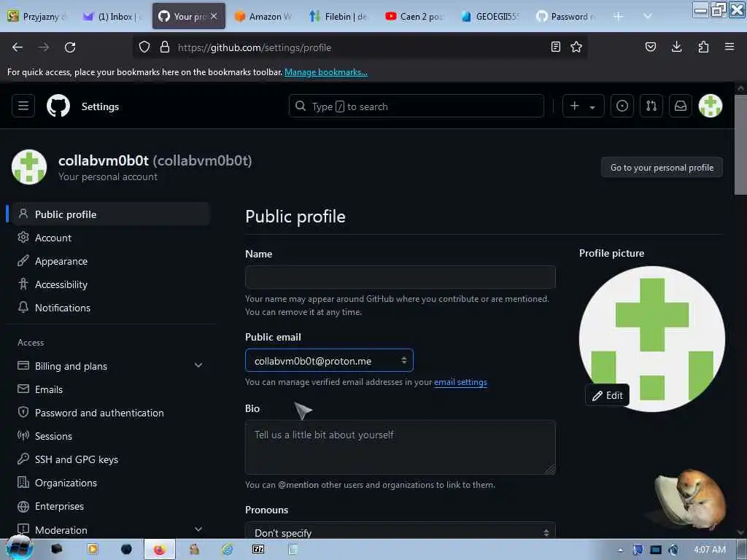Open the Pronouns Don't specify dropdown
The image size is (747, 560).
[x=400, y=532]
